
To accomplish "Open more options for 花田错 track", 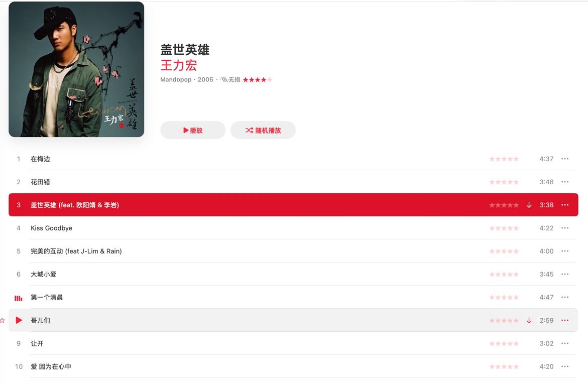I will click(565, 182).
